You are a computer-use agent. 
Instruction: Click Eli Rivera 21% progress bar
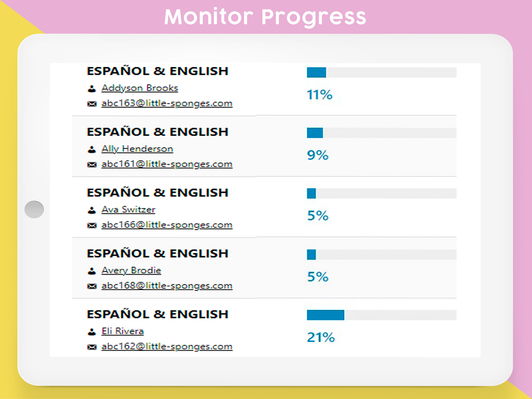(x=382, y=315)
